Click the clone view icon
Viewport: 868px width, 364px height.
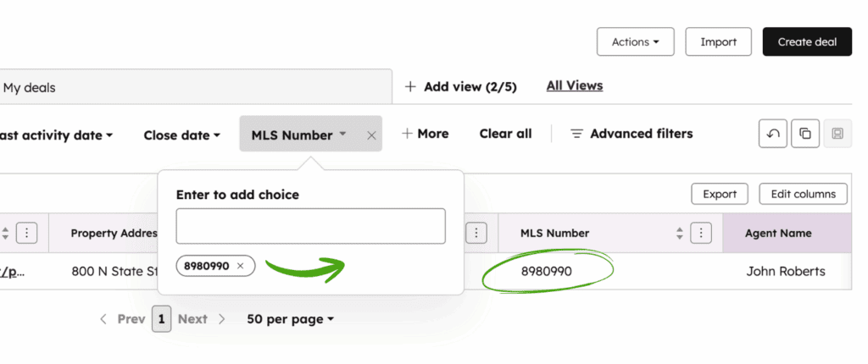804,134
